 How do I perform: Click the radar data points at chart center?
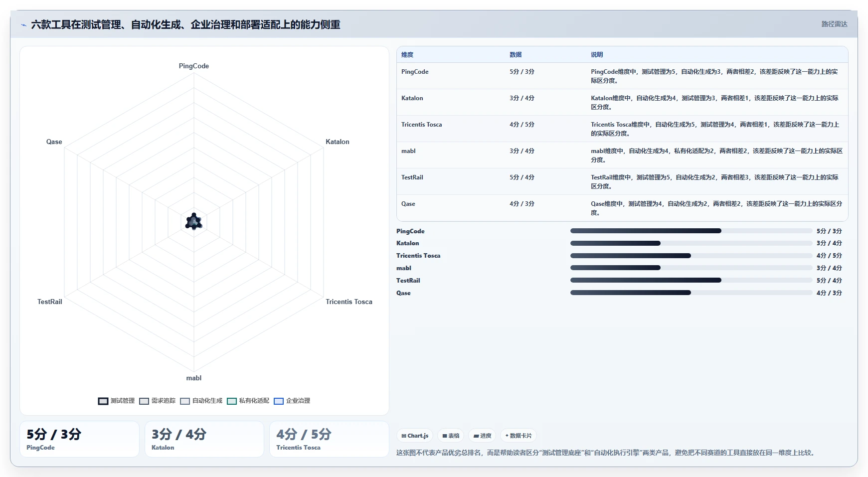[194, 221]
